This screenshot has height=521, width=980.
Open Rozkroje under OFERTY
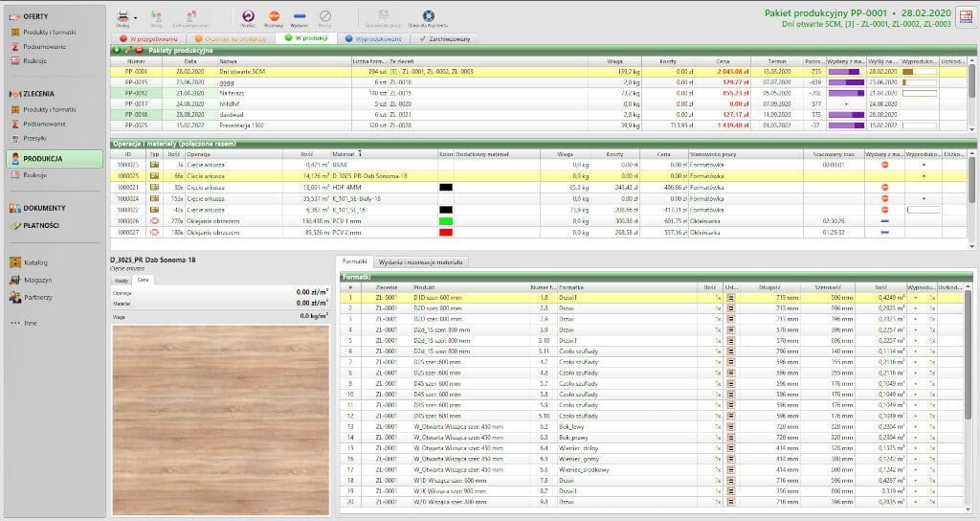pos(35,60)
